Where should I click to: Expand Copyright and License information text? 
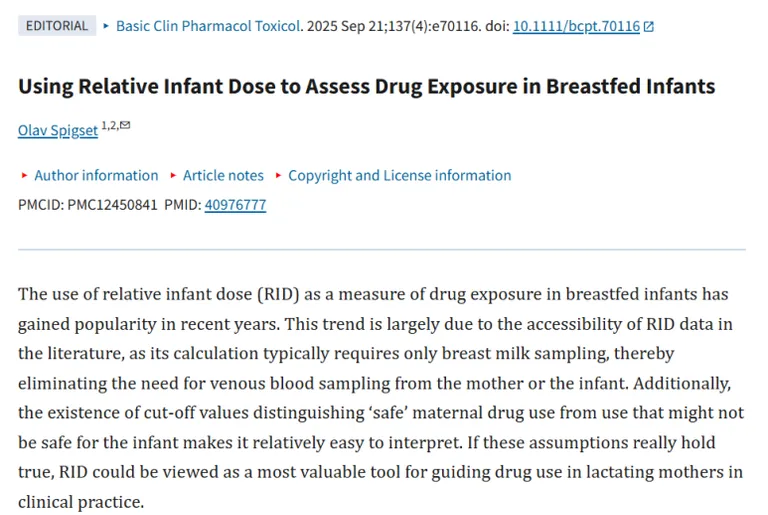(400, 175)
